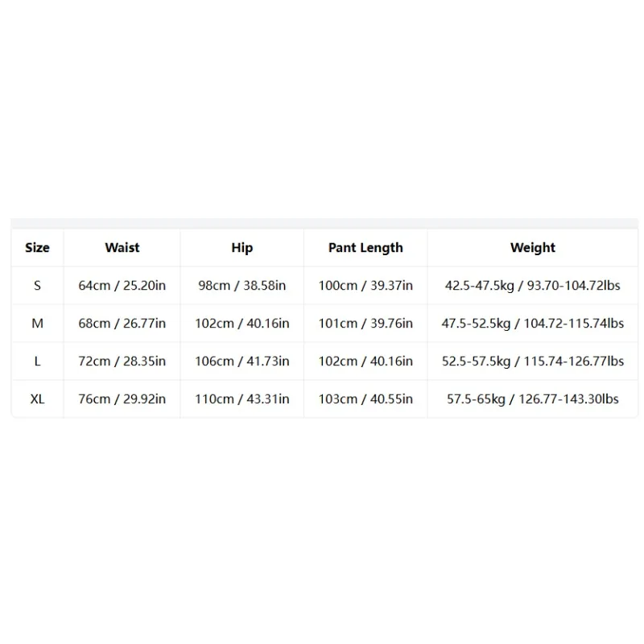Click the 103cm / 40.55in length cell
The height and width of the screenshot is (644, 644).
[x=365, y=398]
